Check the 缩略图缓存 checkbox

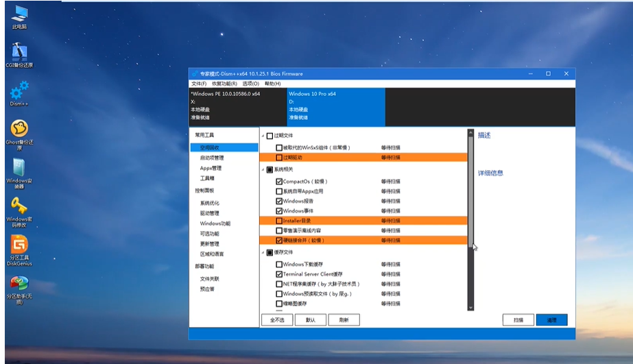click(x=279, y=304)
